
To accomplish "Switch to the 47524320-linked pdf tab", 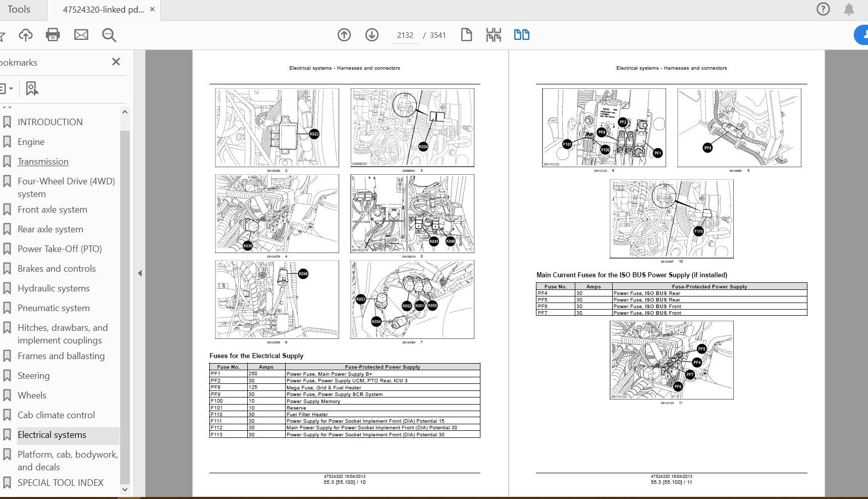I will [103, 10].
